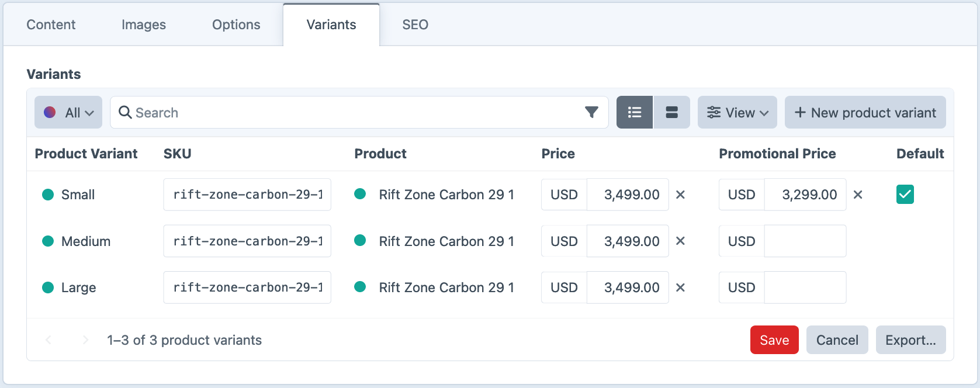Clear the Small variant promotional price
980x388 pixels.
(x=858, y=195)
